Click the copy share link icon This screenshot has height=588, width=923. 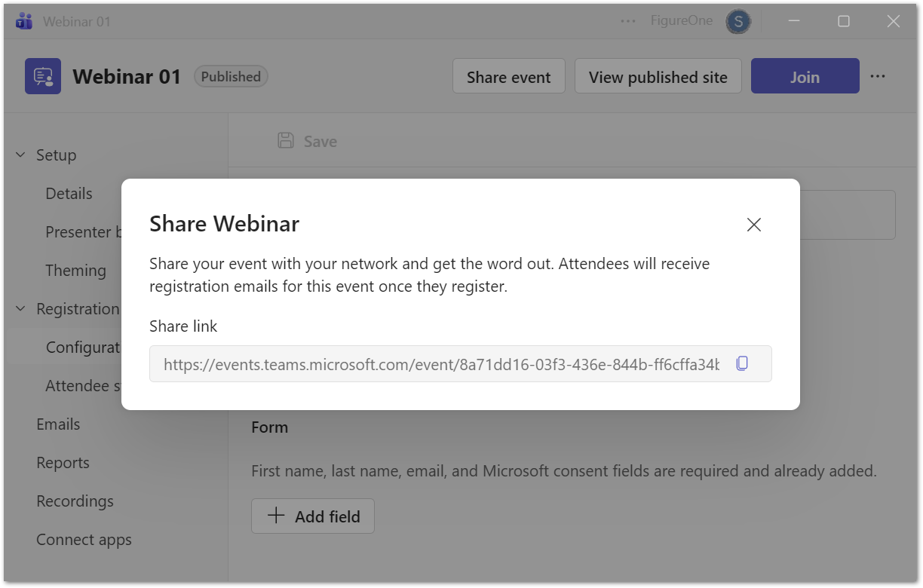[x=742, y=363]
